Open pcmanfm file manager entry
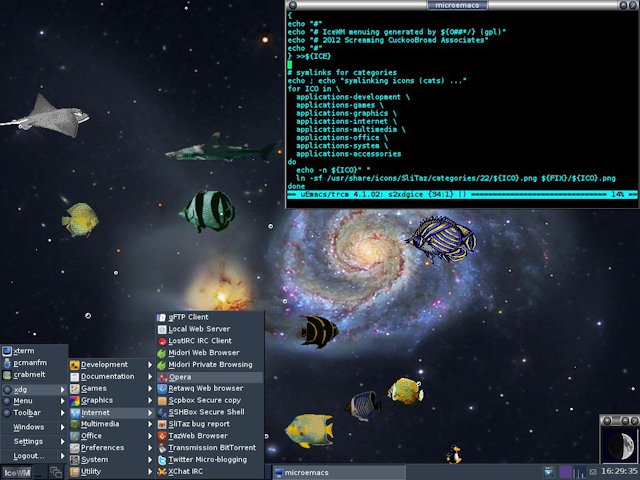 pos(34,363)
